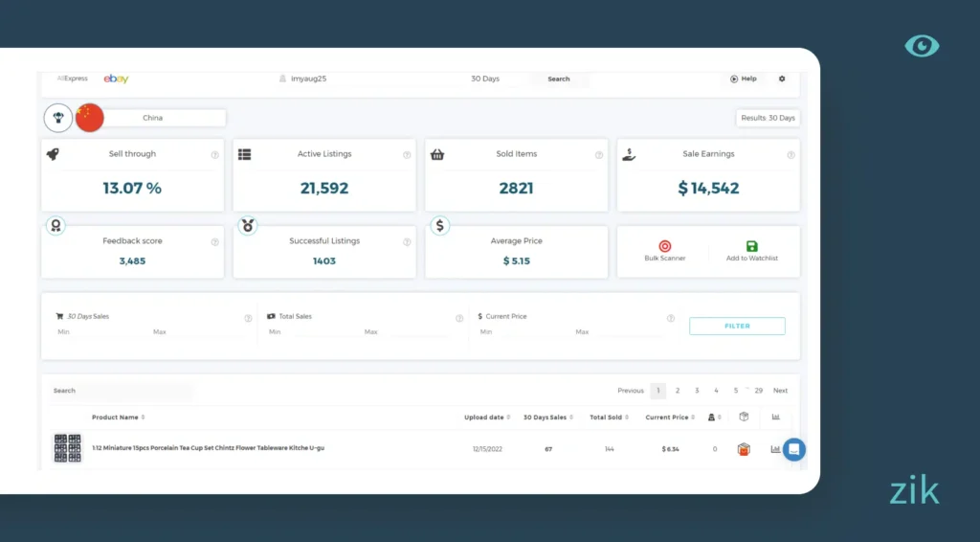Click the help icon beside Sale Earnings
This screenshot has width=980, height=542.
pyautogui.click(x=791, y=154)
